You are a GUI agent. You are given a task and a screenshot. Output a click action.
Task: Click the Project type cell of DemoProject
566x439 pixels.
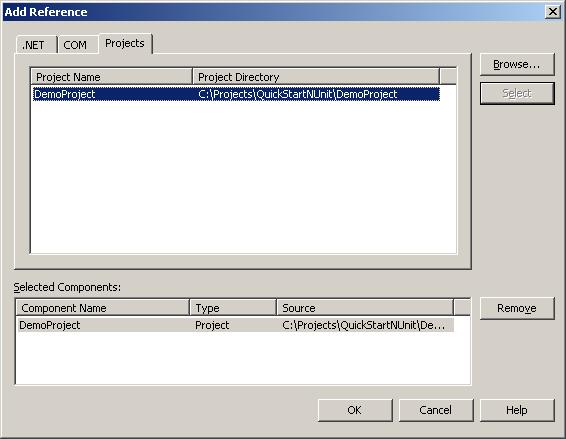(212, 325)
